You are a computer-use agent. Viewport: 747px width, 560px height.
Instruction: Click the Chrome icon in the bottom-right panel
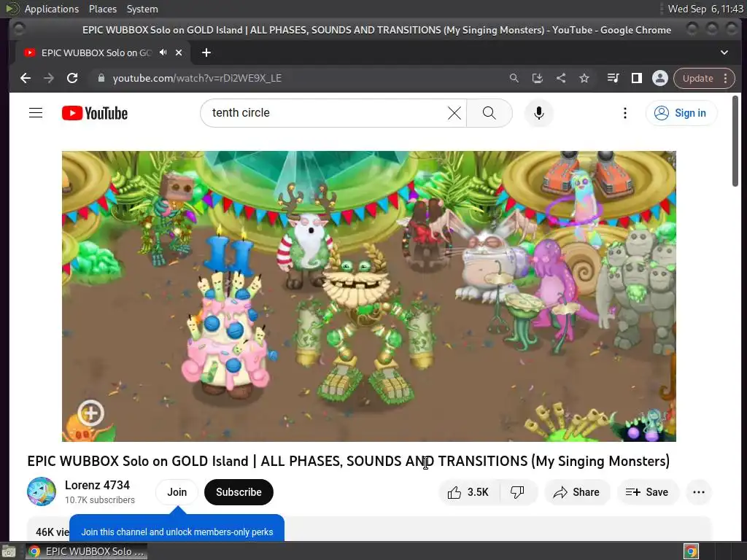691,551
